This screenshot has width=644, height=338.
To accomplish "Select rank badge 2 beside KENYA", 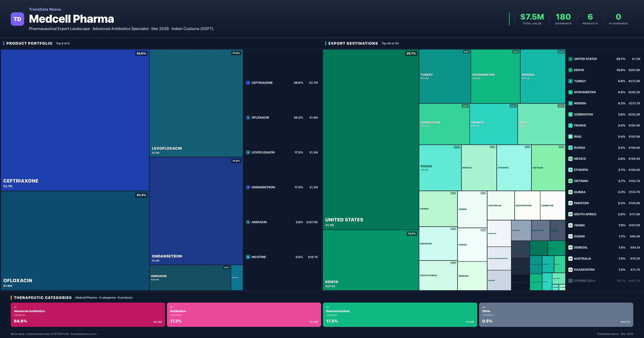I will click(570, 70).
